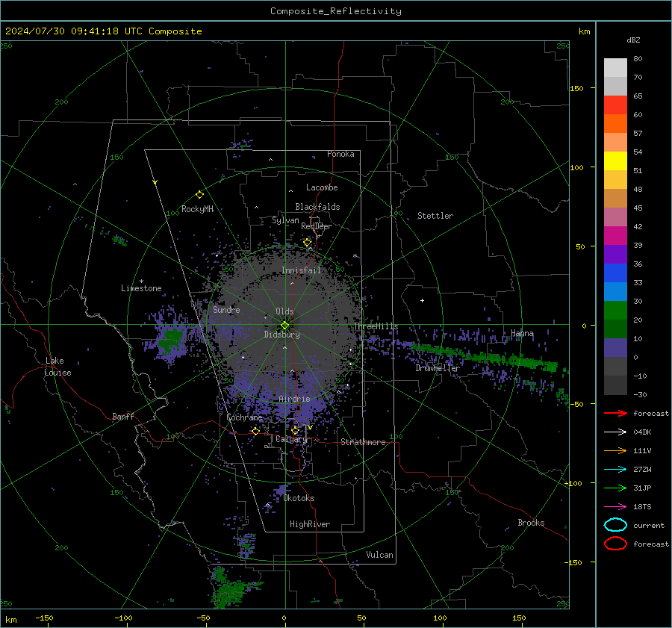
Task: Select the Strathmore town label
Action: coord(363,442)
